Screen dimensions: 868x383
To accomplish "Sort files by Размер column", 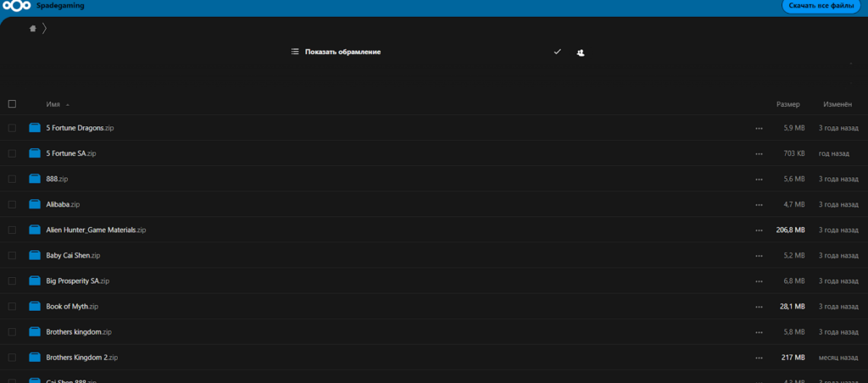I will click(x=787, y=104).
